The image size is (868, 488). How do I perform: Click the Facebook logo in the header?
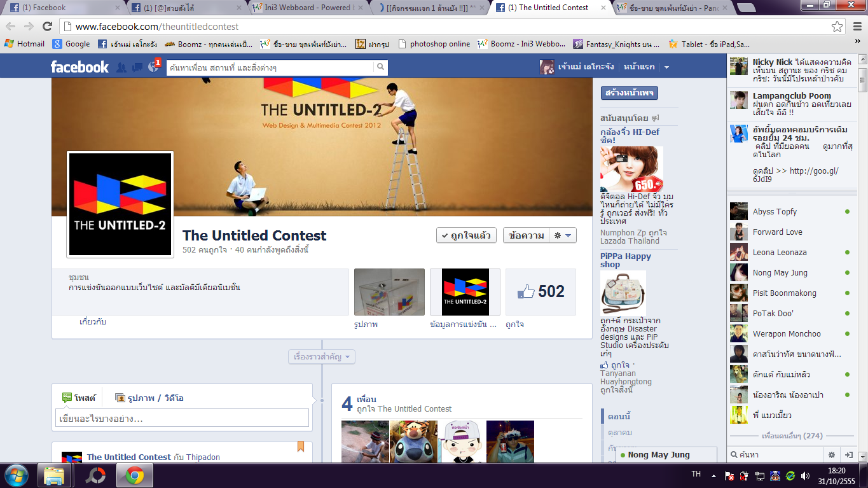point(79,67)
